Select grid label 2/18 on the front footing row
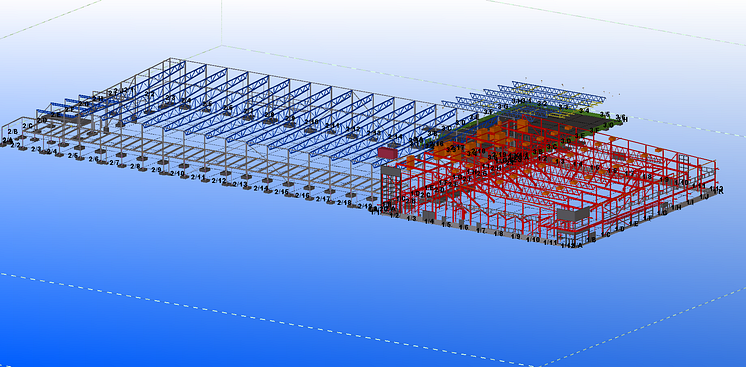This screenshot has height=367, width=746. 344,203
